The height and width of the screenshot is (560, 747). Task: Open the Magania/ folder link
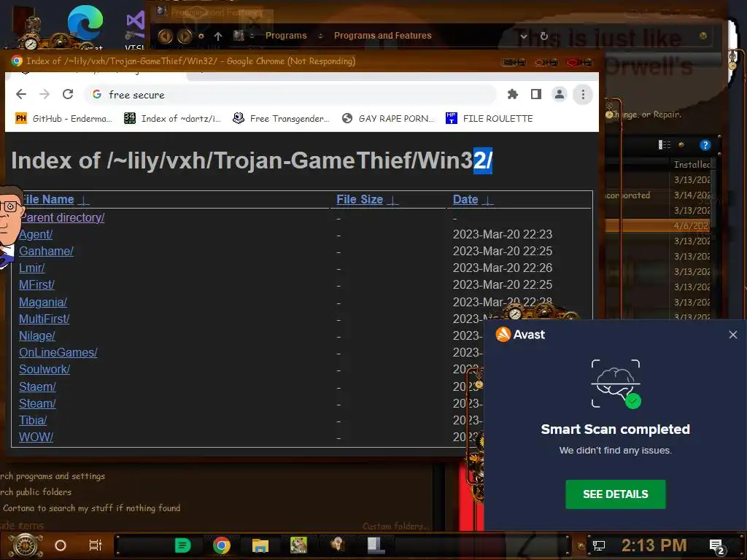(x=43, y=303)
